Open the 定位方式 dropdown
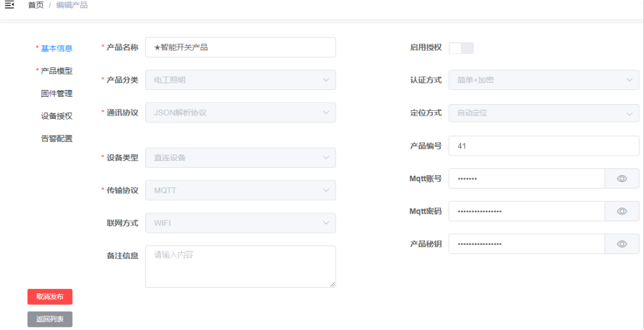644x330 pixels. tap(544, 113)
